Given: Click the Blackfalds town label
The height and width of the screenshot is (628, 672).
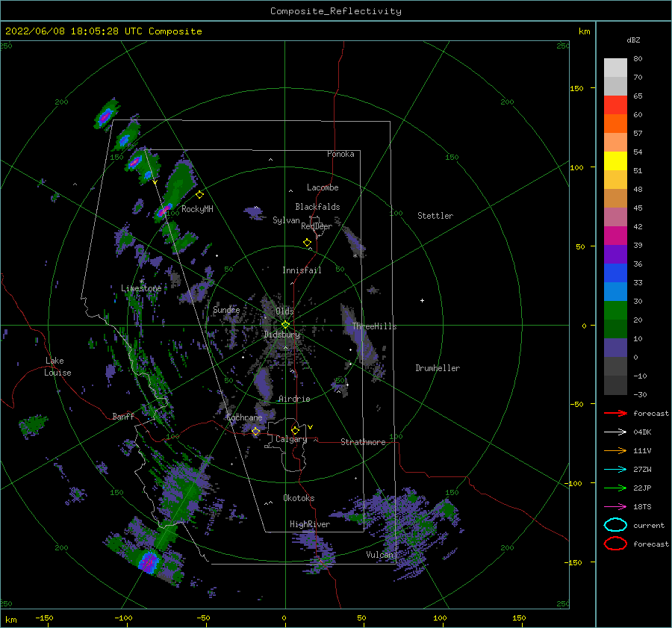Looking at the screenshot, I should 317,207.
